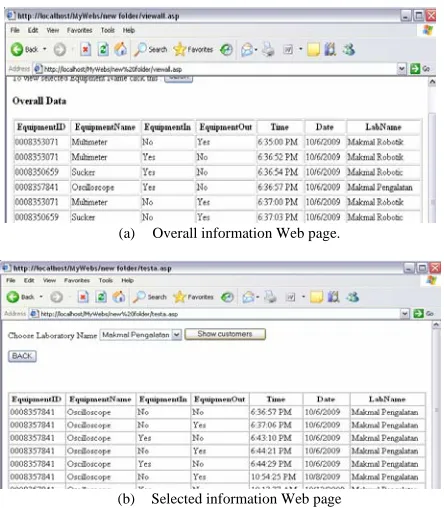Click Refresh icon in viewall.asp window
The width and height of the screenshot is (444, 508).
[x=103, y=50]
